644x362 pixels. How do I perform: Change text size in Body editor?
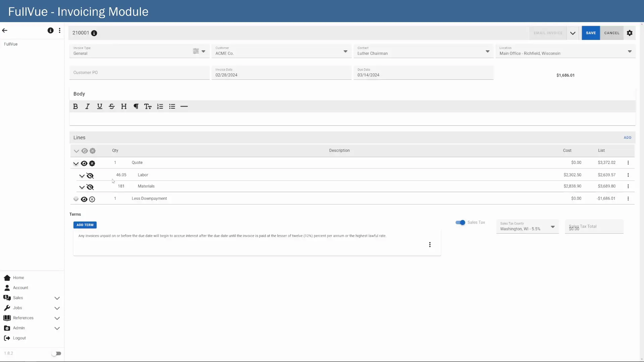coord(148,107)
